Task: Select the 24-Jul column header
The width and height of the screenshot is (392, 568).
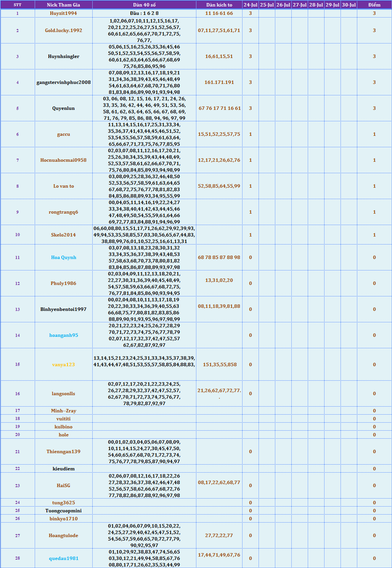Action: [x=250, y=5]
